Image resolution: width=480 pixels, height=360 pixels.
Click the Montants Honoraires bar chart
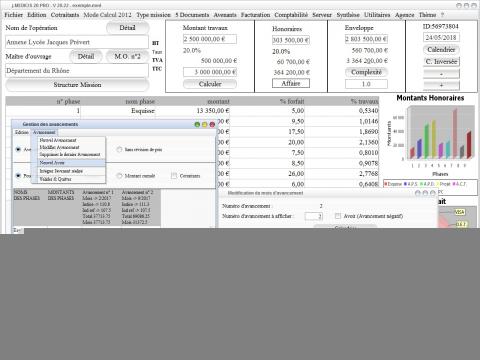pos(430,135)
